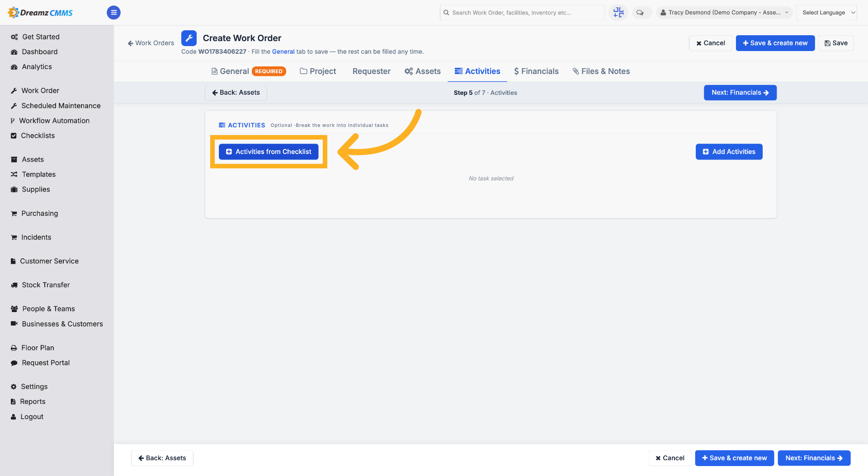Image resolution: width=868 pixels, height=476 pixels.
Task: Switch to the Files & Notes tab
Action: [601, 71]
